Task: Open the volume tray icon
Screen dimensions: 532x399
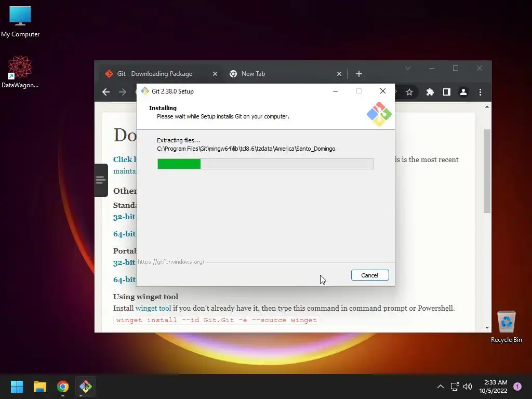Action: (x=468, y=387)
